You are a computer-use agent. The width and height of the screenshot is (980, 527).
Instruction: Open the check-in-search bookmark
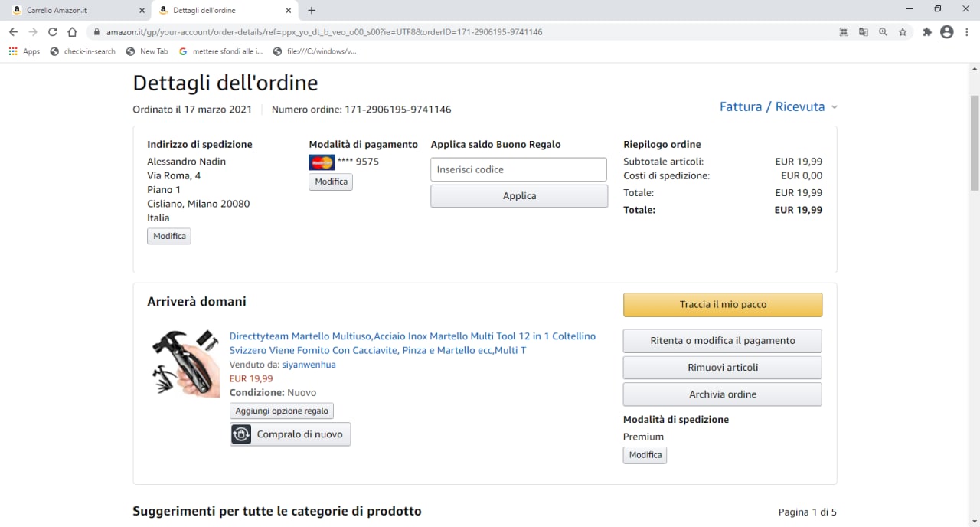coord(83,51)
